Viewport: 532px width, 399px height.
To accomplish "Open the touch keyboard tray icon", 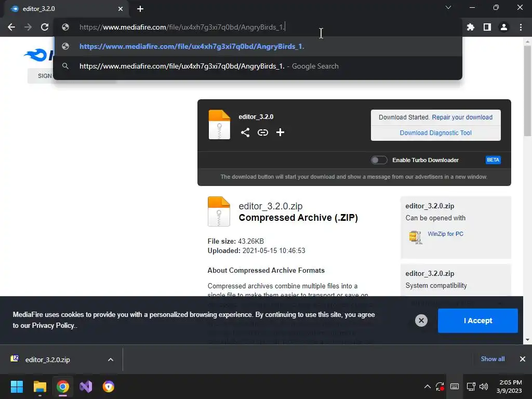I will pos(455,387).
